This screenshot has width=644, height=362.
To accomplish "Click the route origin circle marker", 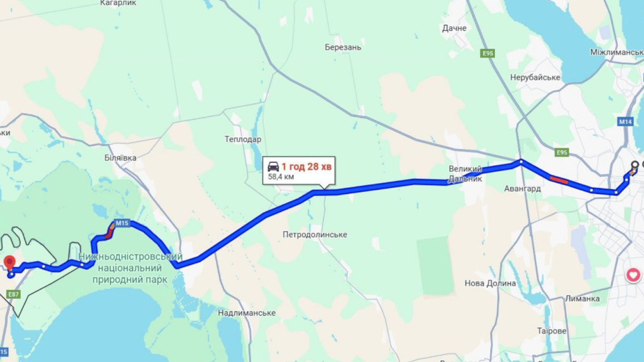I will point(635,165).
